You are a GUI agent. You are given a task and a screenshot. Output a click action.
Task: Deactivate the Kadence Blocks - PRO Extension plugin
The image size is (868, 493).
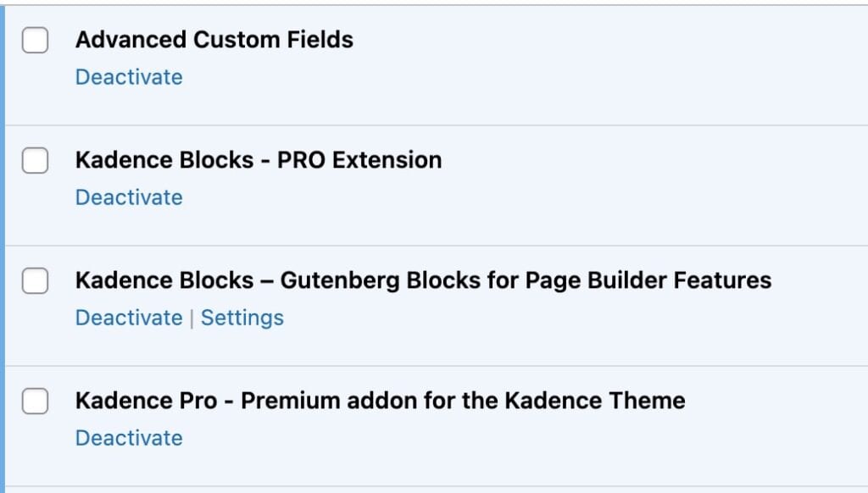point(129,197)
